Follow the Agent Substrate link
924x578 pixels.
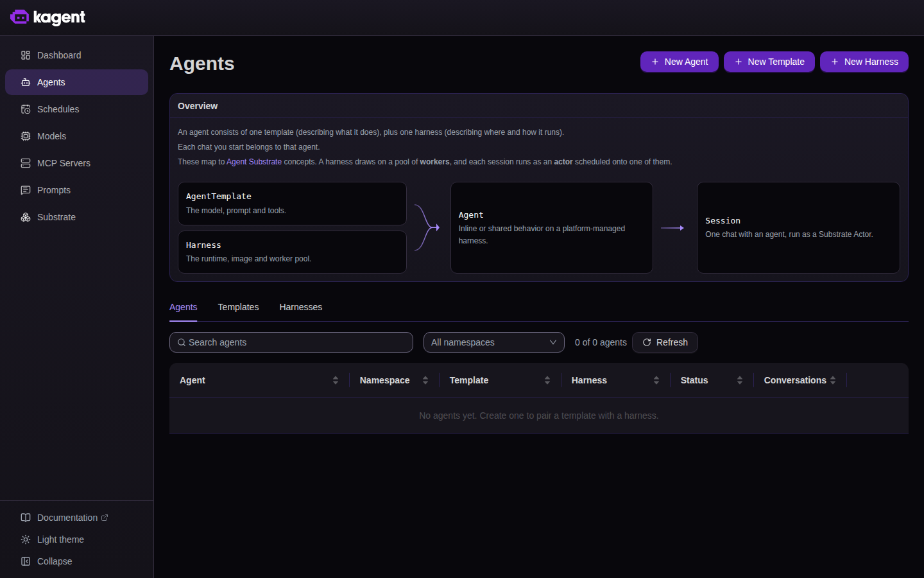pyautogui.click(x=254, y=162)
